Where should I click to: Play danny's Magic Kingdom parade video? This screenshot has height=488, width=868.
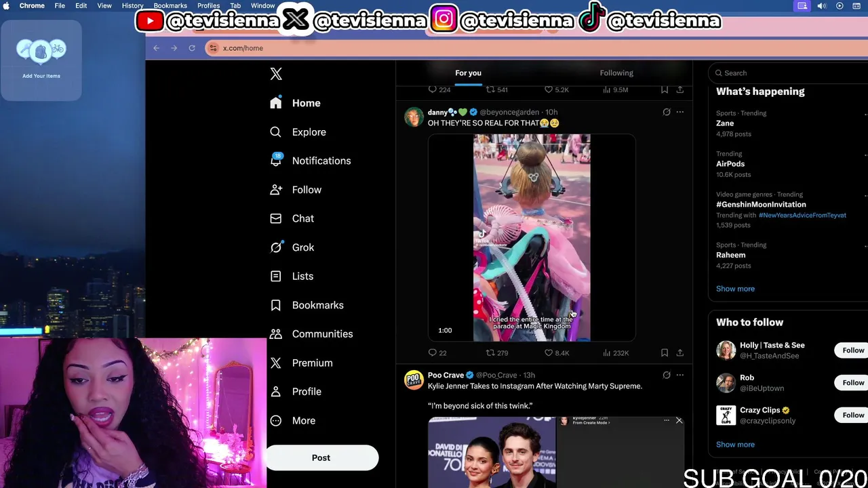[532, 237]
